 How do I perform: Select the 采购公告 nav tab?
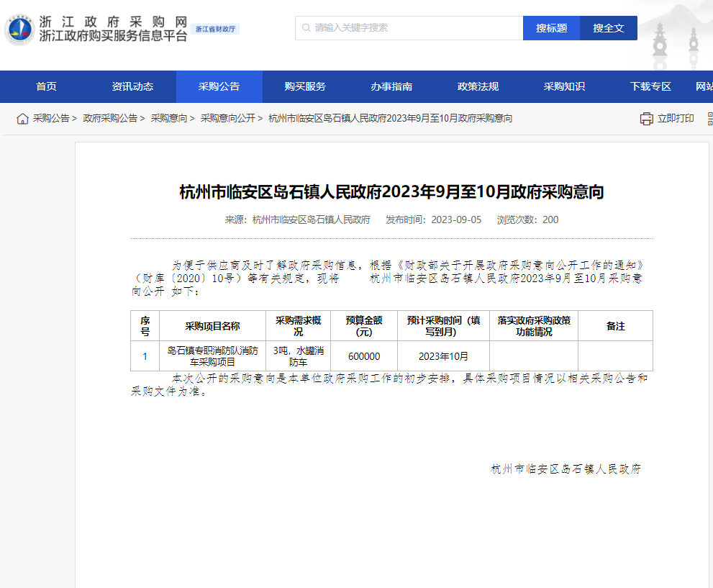pos(219,86)
